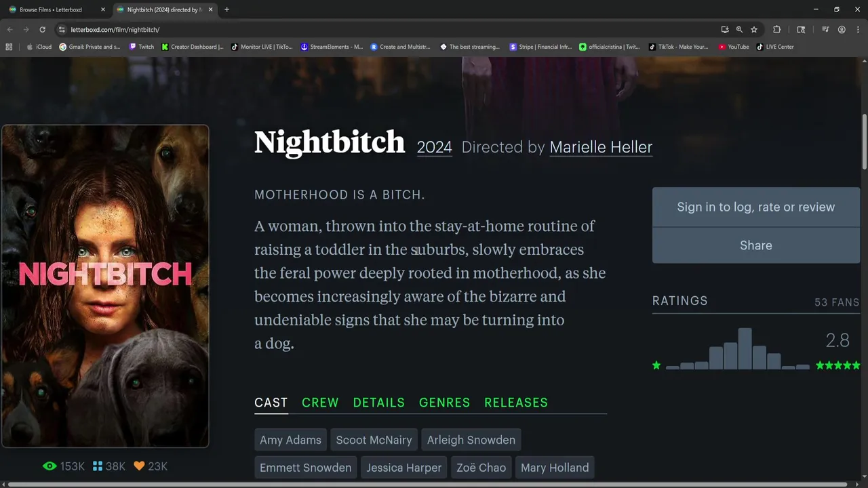Click the RATINGS heading link

(680, 301)
